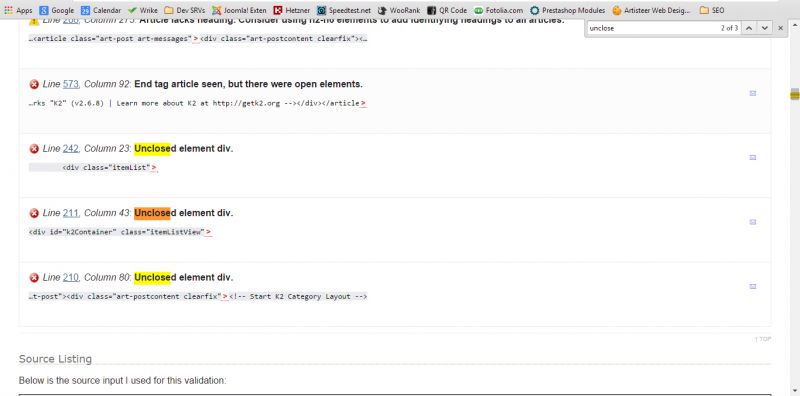The width and height of the screenshot is (800, 396).
Task: Open the Fotolia.com bookmark
Action: tap(498, 10)
